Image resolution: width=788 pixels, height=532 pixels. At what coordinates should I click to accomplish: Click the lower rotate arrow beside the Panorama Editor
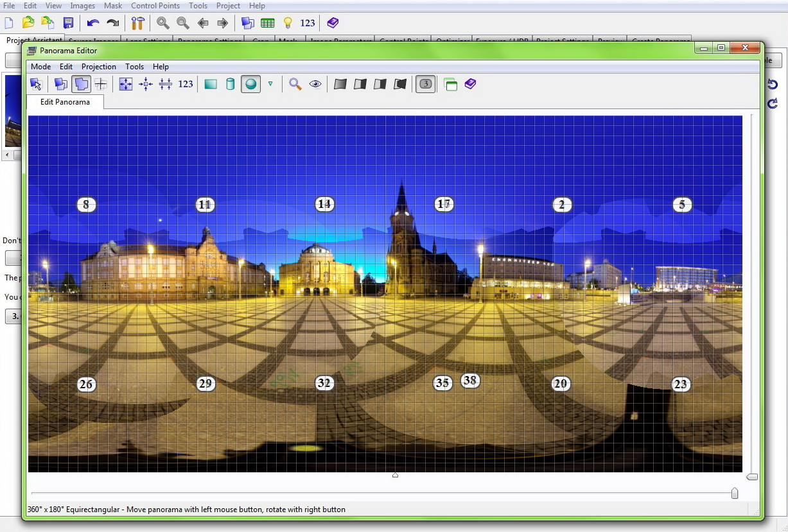[x=773, y=103]
